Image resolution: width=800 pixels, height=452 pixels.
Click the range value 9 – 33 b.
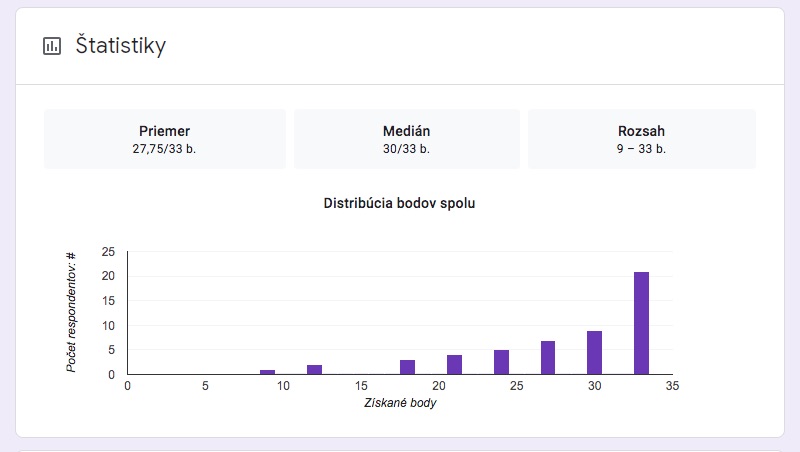point(641,148)
